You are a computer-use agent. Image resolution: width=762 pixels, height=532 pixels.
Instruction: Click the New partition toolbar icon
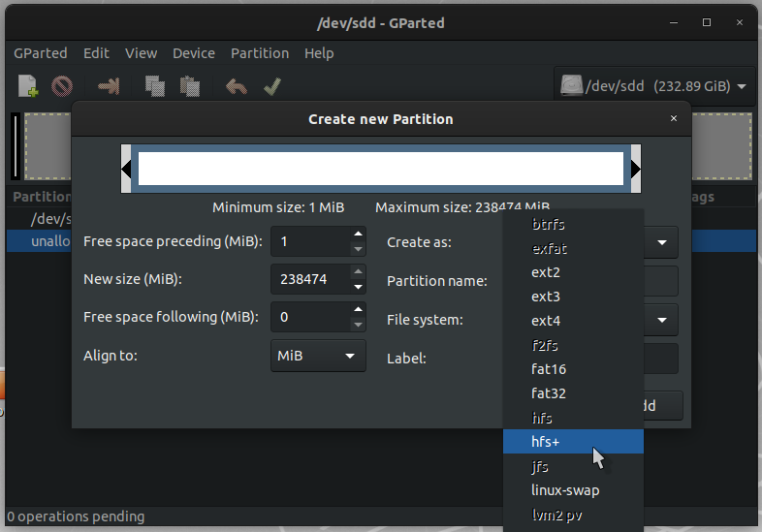point(28,86)
